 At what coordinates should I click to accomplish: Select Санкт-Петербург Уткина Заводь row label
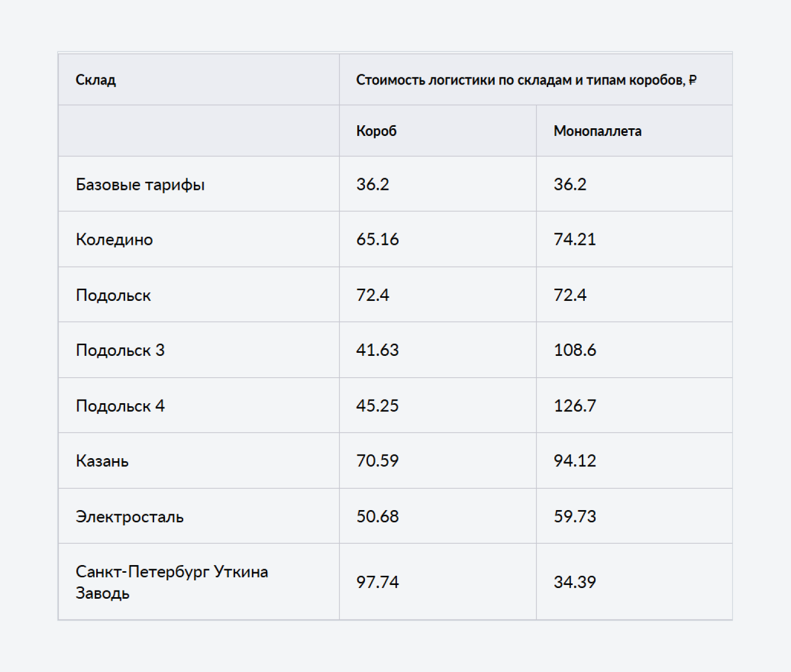[x=172, y=582]
